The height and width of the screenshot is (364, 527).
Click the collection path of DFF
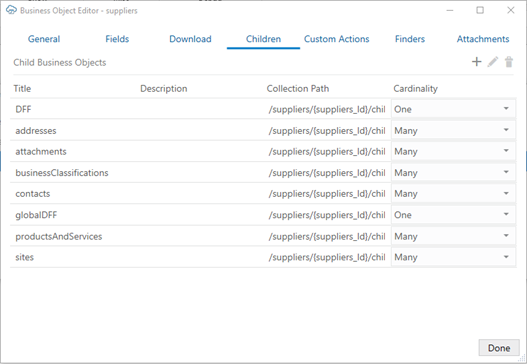327,109
